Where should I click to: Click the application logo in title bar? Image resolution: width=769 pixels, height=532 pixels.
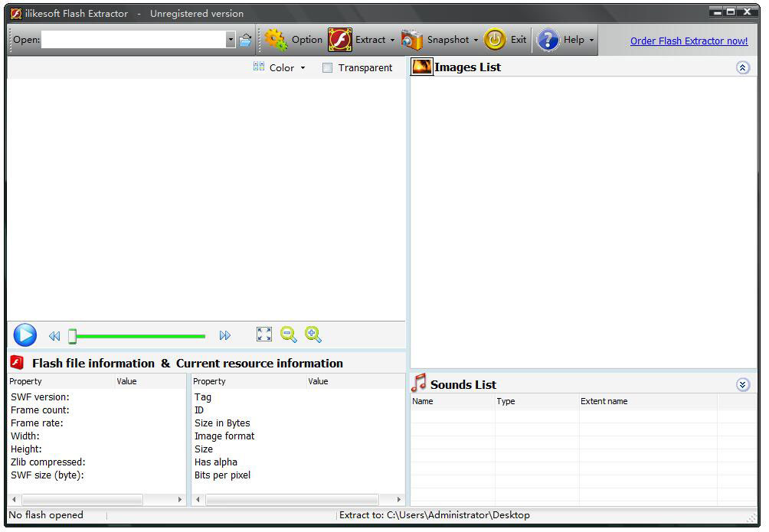(x=16, y=14)
